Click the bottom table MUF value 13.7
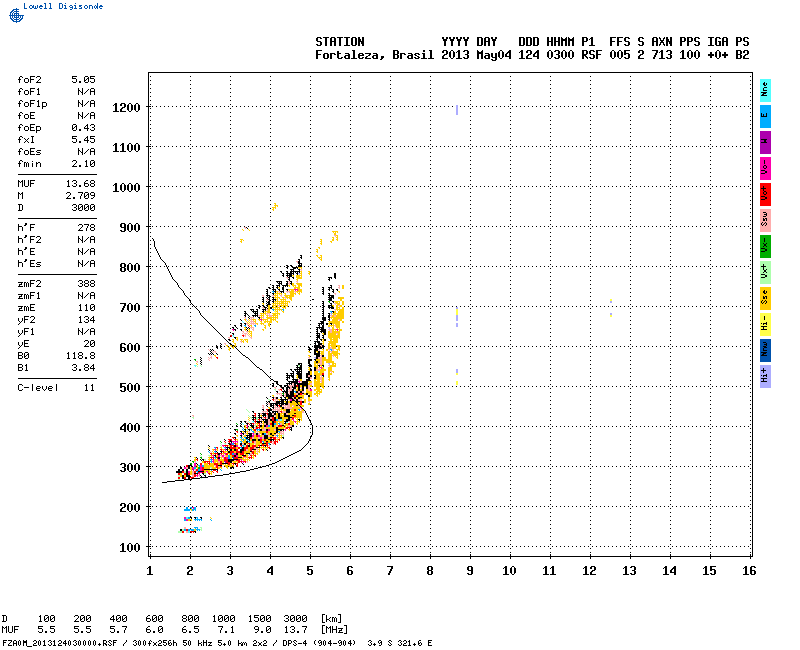 click(295, 630)
